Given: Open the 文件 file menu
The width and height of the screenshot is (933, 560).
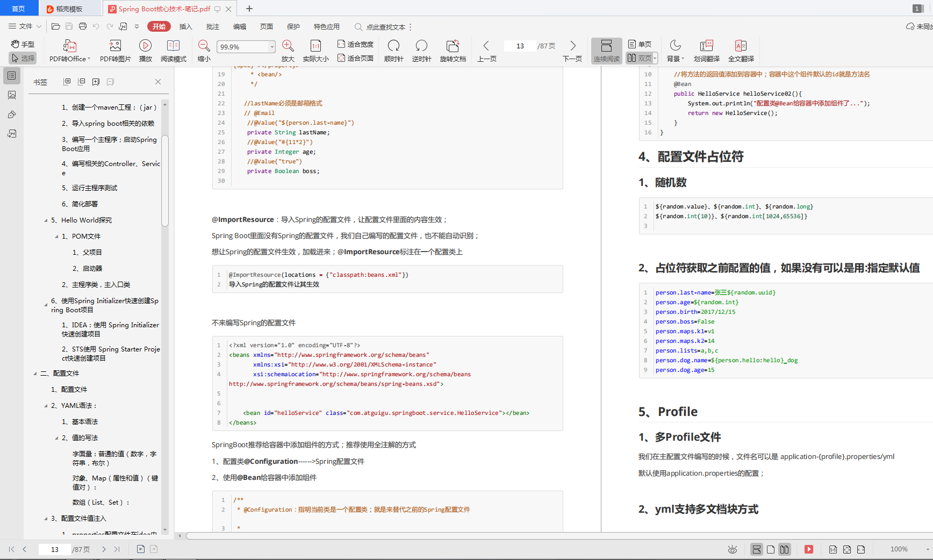Looking at the screenshot, I should 25,26.
